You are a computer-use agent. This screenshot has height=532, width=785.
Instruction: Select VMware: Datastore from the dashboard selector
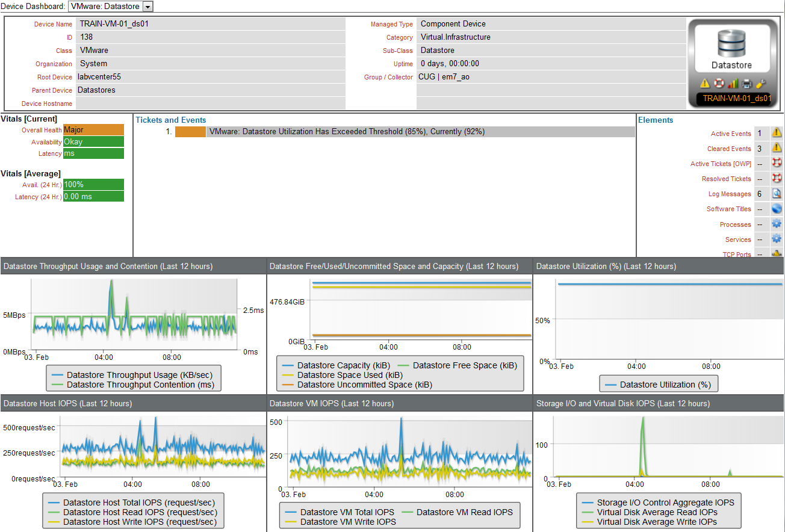(x=108, y=6)
